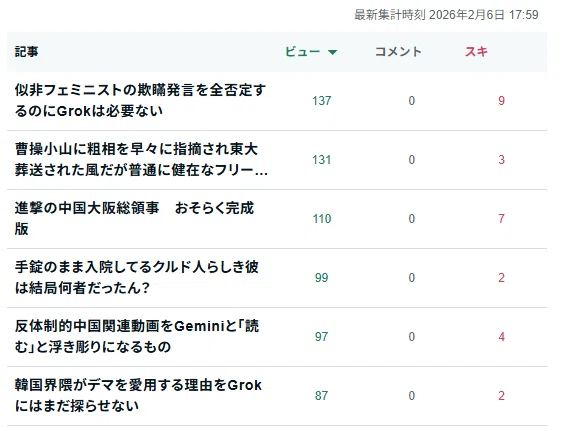561x431 pixels.
Task: Open the 手錠のまま入院してるクルド人 article
Action: [x=136, y=278]
